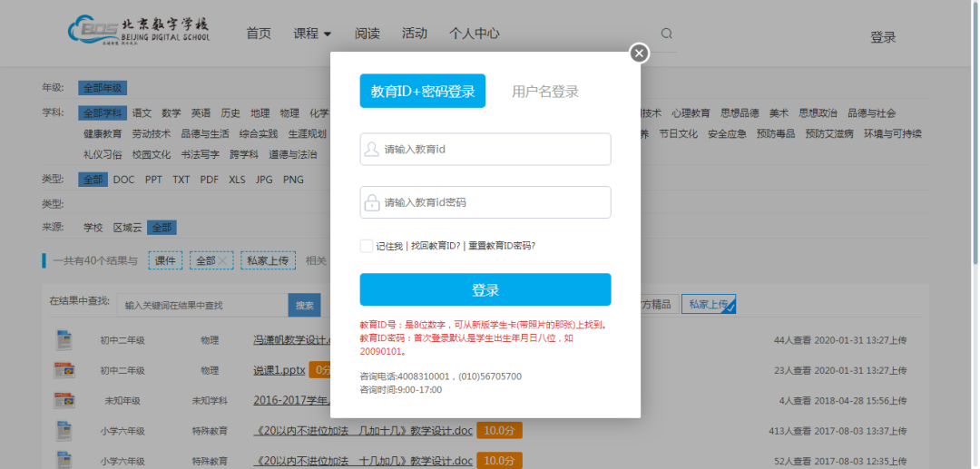The height and width of the screenshot is (469, 980).
Task: Open the 说课1.pptx file icon
Action: pos(64,370)
